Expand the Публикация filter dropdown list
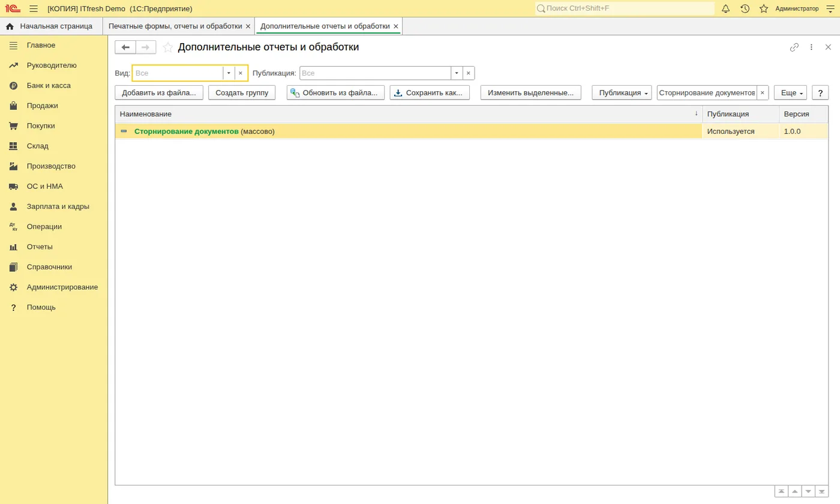The width and height of the screenshot is (840, 504). [x=457, y=73]
